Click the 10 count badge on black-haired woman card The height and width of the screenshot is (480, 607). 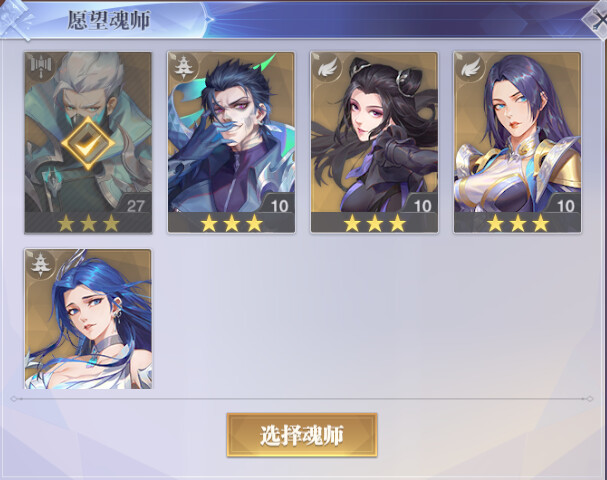(422, 206)
